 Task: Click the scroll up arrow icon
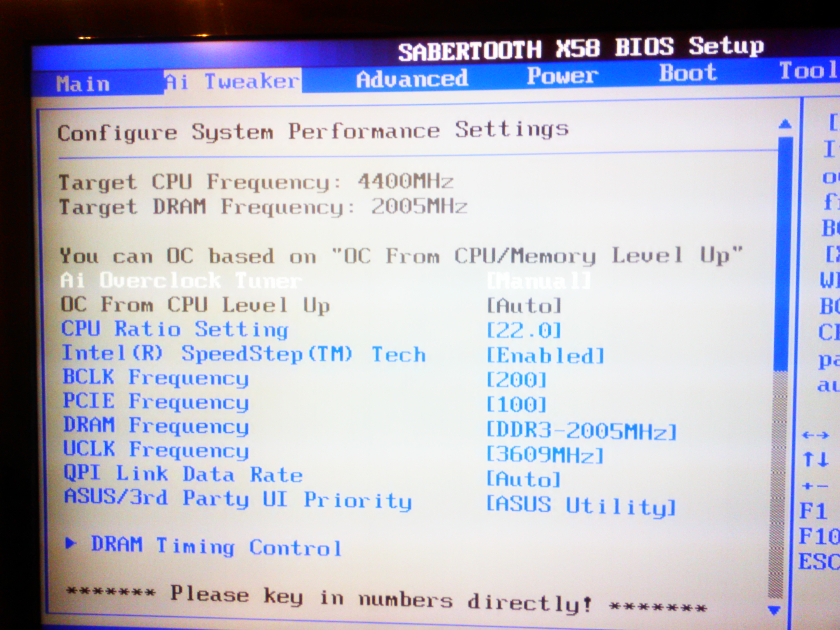point(785,124)
